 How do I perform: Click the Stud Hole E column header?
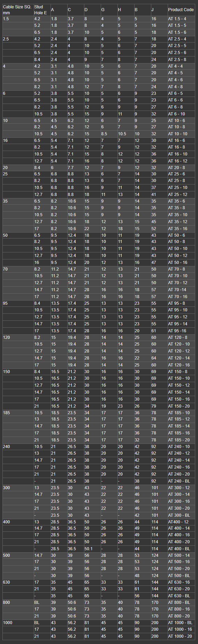(x=40, y=10)
